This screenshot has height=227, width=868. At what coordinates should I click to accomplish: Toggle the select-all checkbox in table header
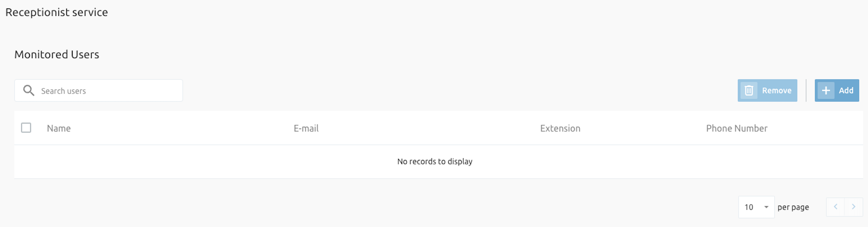pyautogui.click(x=26, y=128)
